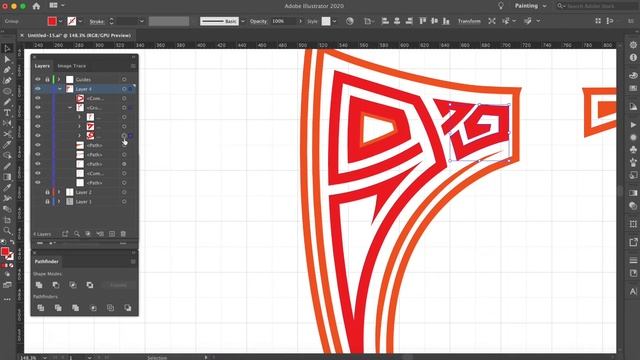
Task: Click Intersect shape mode icon
Action: (x=73, y=285)
